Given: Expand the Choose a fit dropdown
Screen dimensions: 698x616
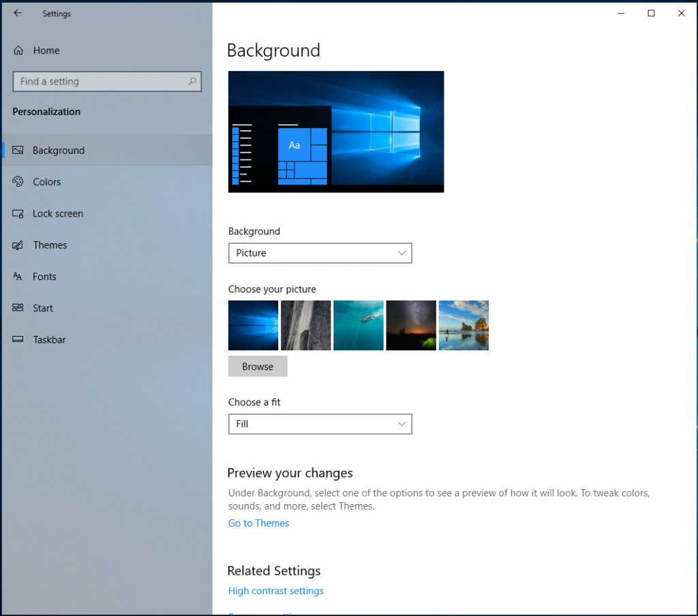Looking at the screenshot, I should [x=320, y=424].
